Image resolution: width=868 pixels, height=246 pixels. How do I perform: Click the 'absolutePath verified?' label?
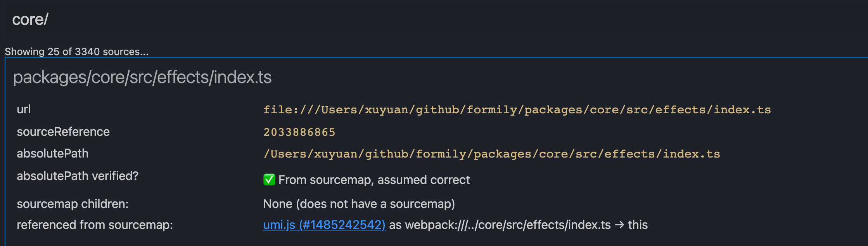pyautogui.click(x=78, y=176)
